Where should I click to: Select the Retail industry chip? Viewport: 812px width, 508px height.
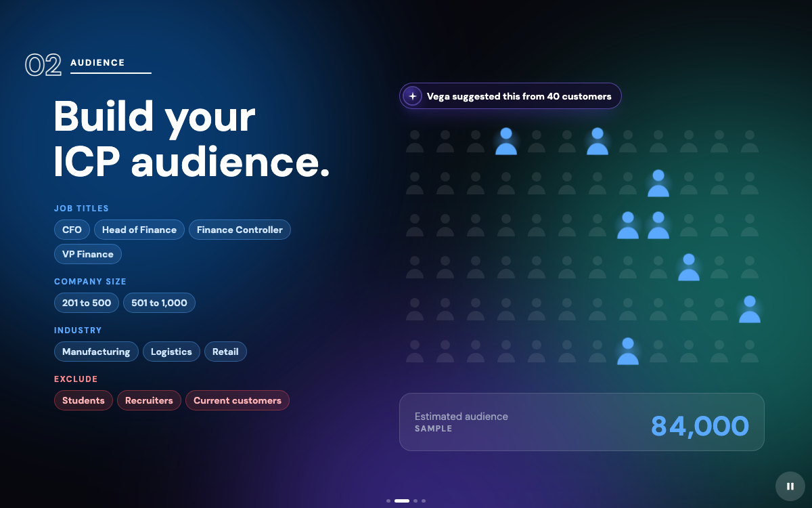[225, 352]
